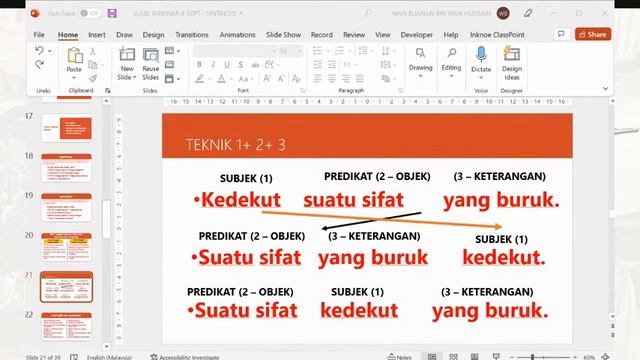Click the Reset slide icon
This screenshot has height=360, width=640.
tap(169, 64)
